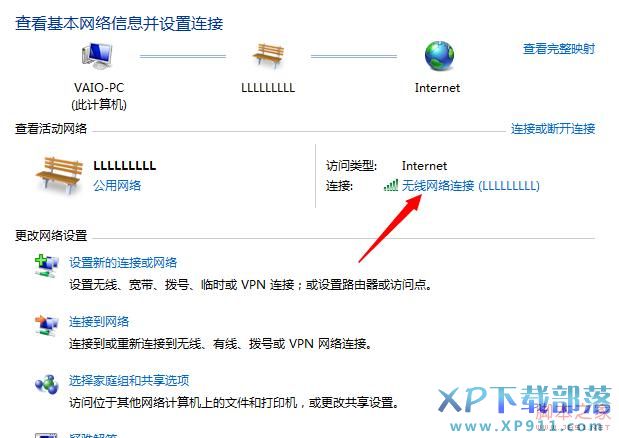Click the wireless signal strength bars icon
The image size is (619, 438).
[391, 185]
